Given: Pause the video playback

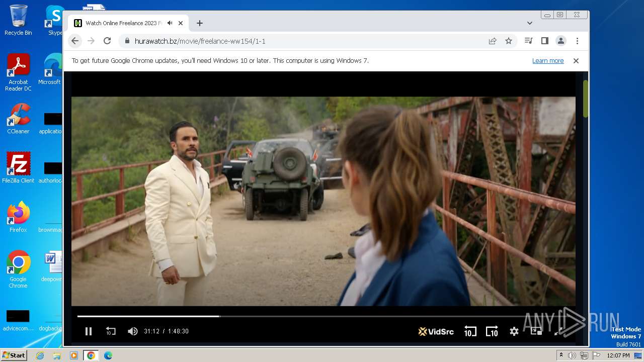Looking at the screenshot, I should [x=89, y=331].
